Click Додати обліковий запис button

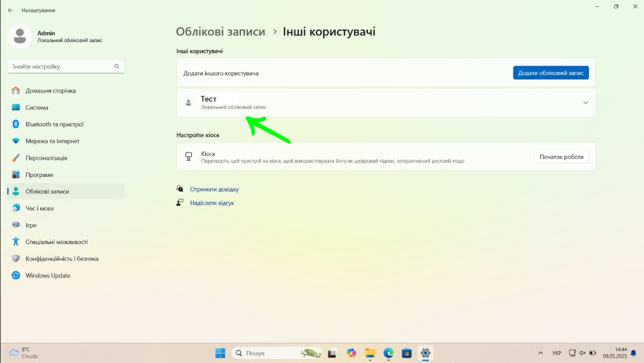tap(550, 73)
